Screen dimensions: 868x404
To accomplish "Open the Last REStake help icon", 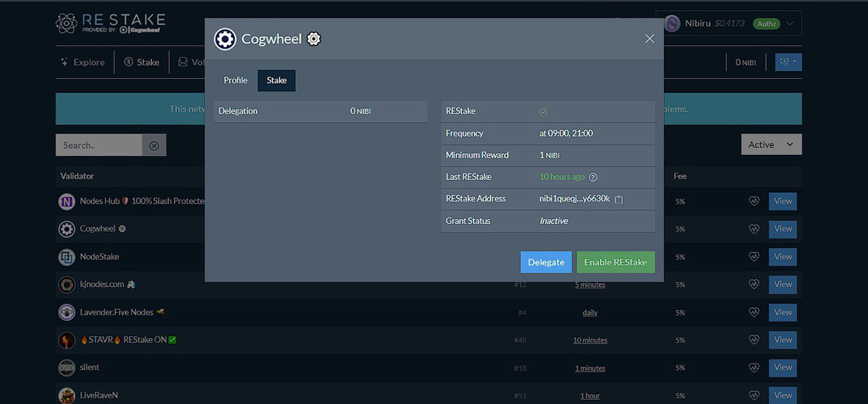I will point(593,177).
